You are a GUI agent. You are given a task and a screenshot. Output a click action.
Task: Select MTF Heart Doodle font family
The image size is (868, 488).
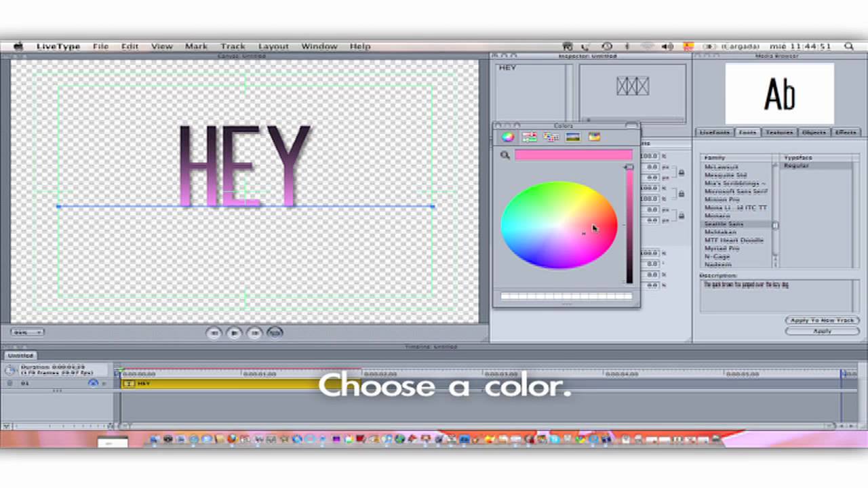click(735, 240)
